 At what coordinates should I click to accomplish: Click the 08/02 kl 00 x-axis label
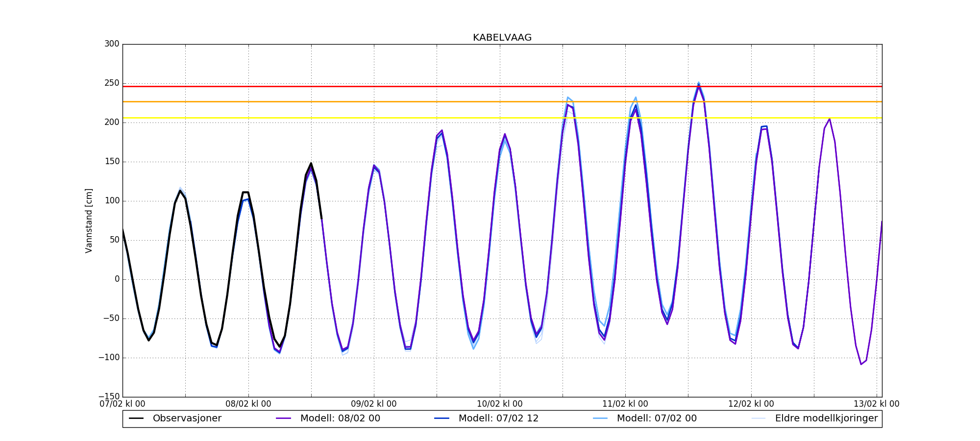tap(248, 404)
